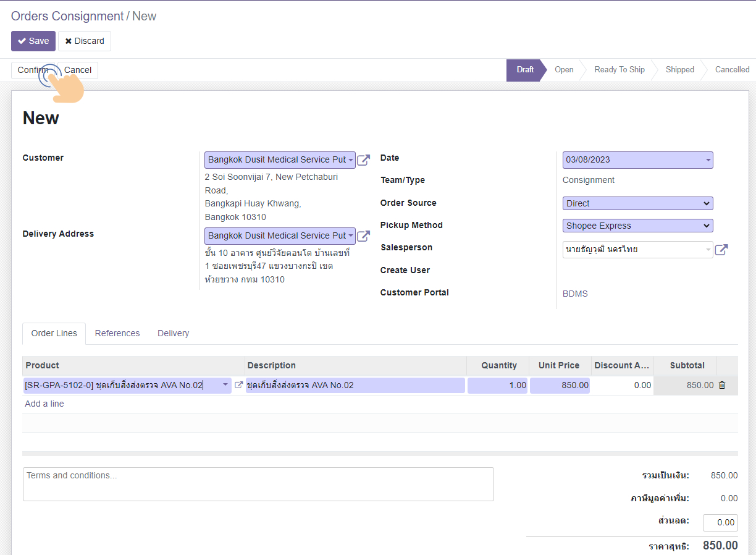
Task: Open product external link icon in order line
Action: point(238,385)
